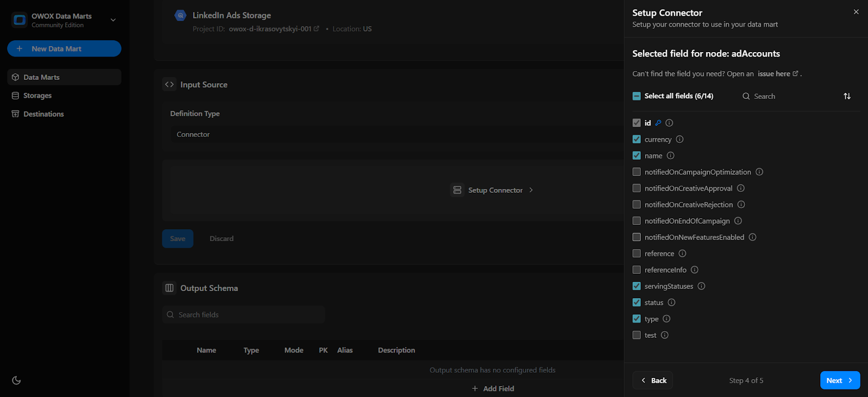Check the referenceInfo checkbox
The width and height of the screenshot is (868, 397).
pyautogui.click(x=636, y=270)
